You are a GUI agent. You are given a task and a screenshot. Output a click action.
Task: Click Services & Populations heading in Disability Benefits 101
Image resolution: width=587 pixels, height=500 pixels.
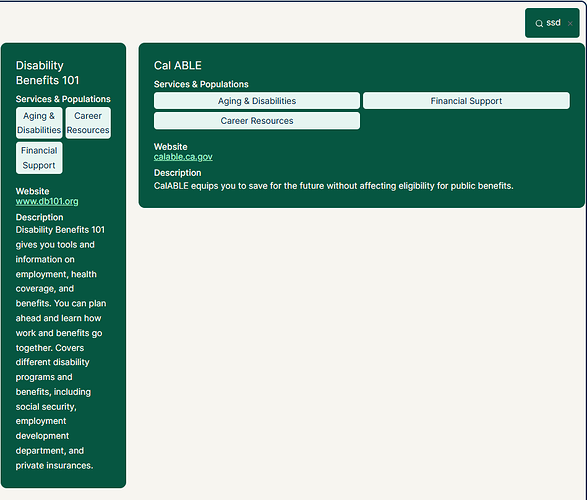point(63,99)
